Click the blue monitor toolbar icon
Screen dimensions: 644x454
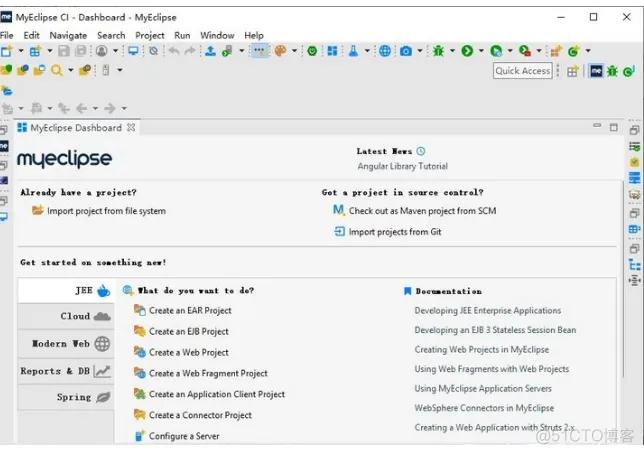[x=133, y=51]
